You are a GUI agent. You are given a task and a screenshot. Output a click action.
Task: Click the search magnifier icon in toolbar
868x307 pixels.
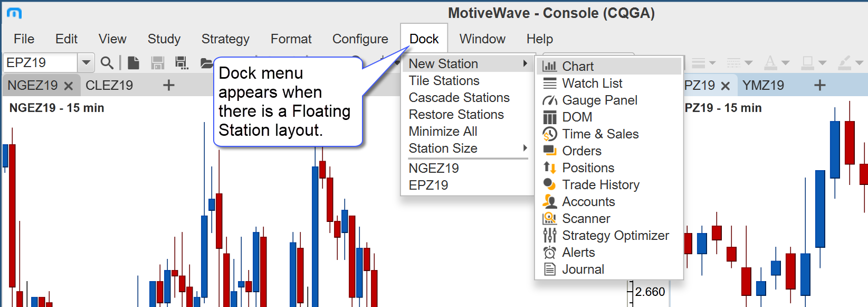click(107, 63)
